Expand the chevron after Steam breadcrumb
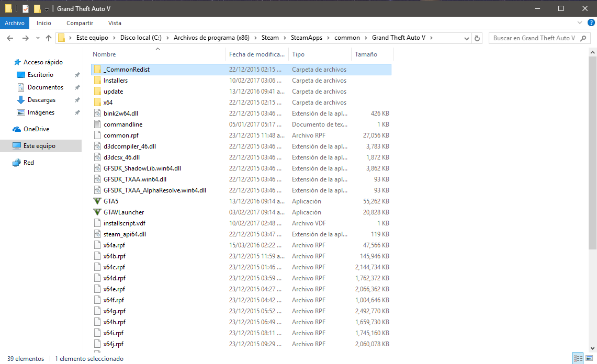 point(285,38)
